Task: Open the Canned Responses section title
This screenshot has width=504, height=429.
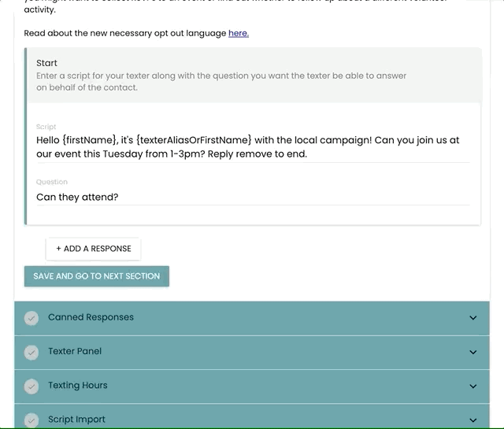Action: tap(91, 317)
